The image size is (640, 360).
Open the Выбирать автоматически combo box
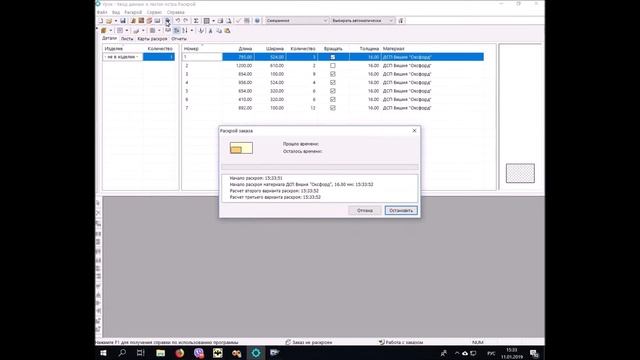click(x=362, y=20)
